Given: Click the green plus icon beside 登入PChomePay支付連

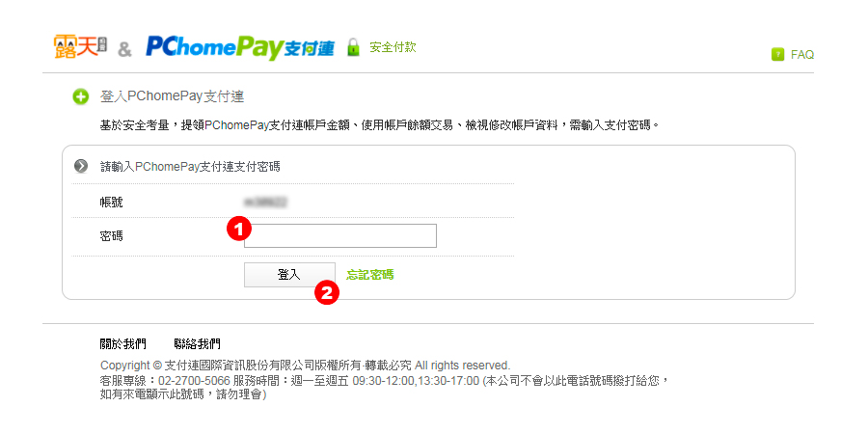Looking at the screenshot, I should 81,97.
